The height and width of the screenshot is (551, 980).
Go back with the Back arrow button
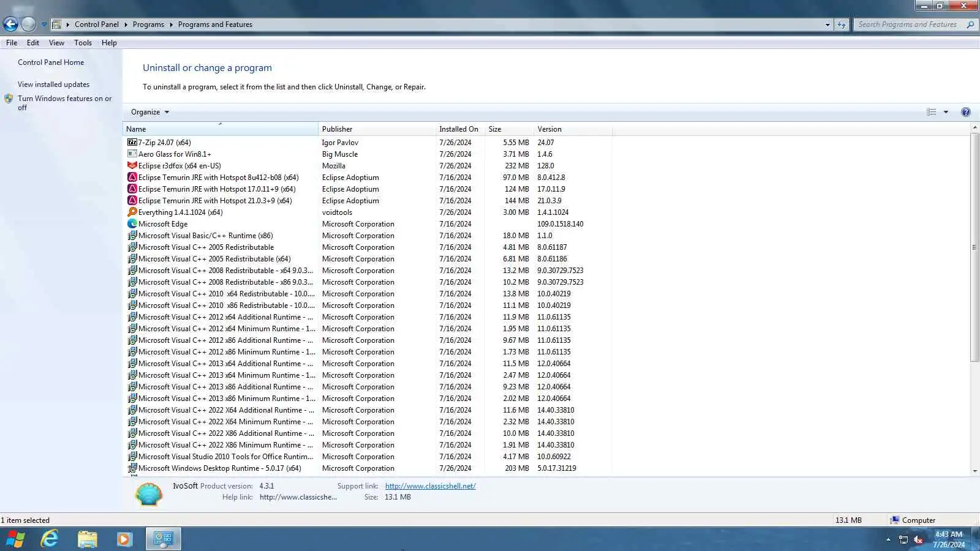pyautogui.click(x=10, y=24)
